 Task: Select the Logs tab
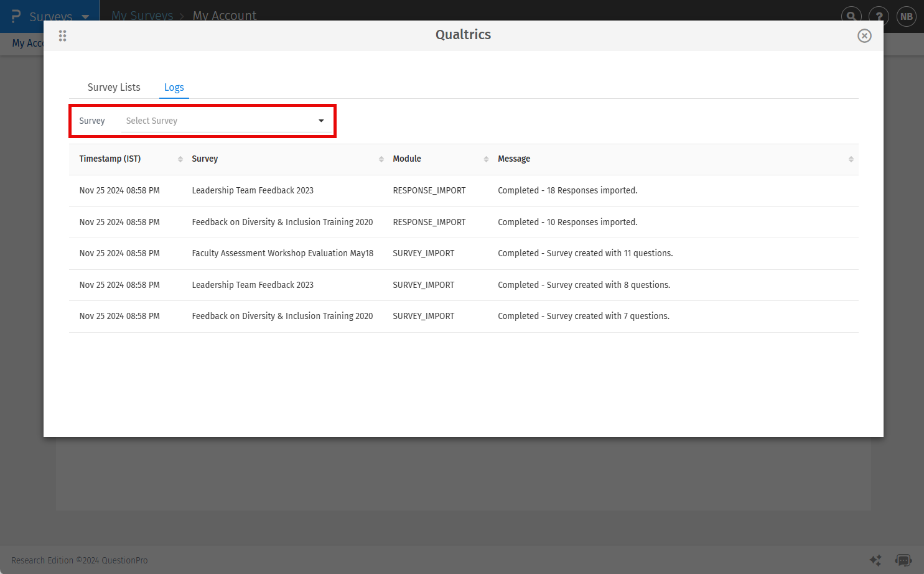pos(174,87)
